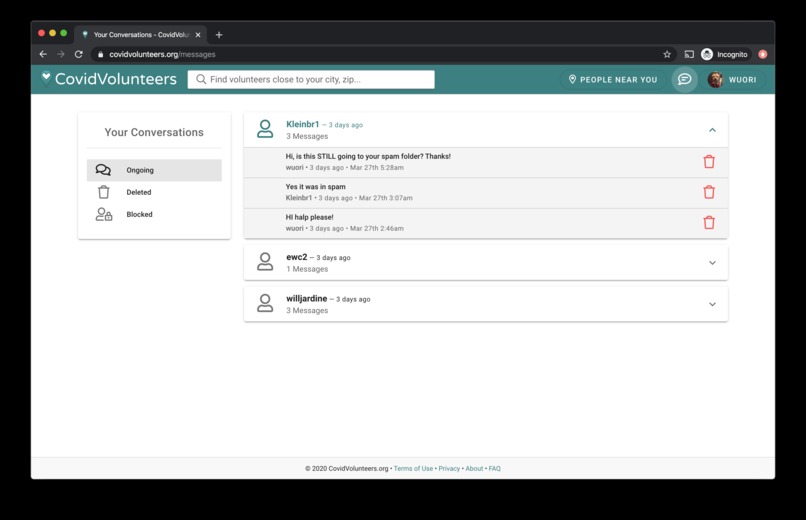Delete the 'HI halp please!' message
Viewport: 806px width, 520px height.
click(x=709, y=222)
